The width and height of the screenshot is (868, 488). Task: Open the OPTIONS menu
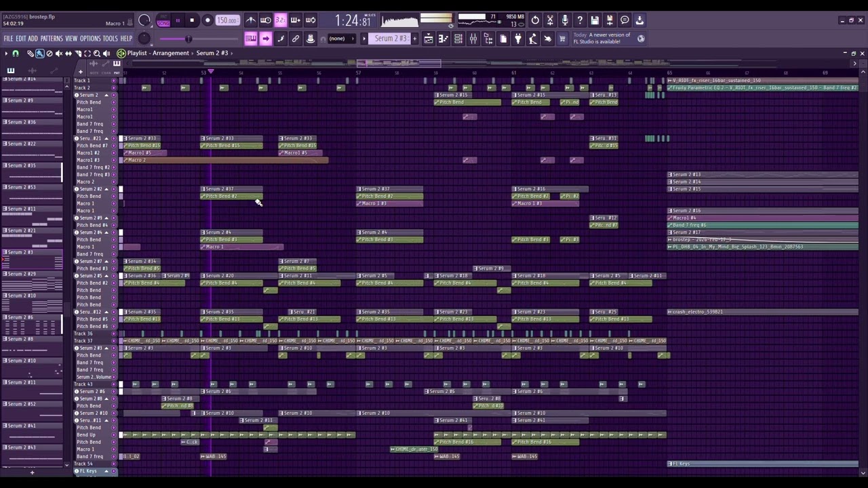point(90,39)
